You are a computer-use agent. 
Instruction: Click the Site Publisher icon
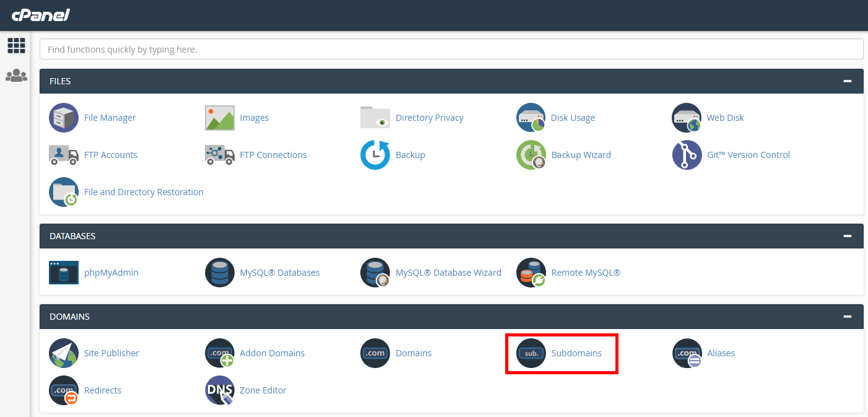pyautogui.click(x=64, y=353)
